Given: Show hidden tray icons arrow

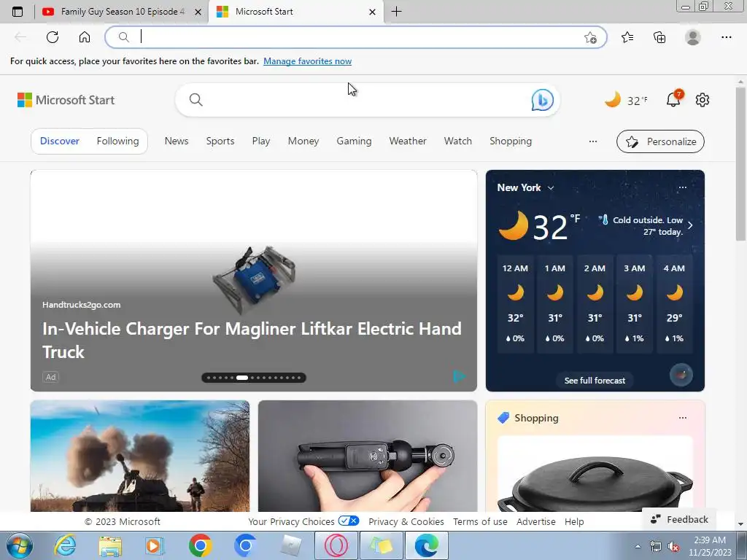Looking at the screenshot, I should tap(638, 546).
